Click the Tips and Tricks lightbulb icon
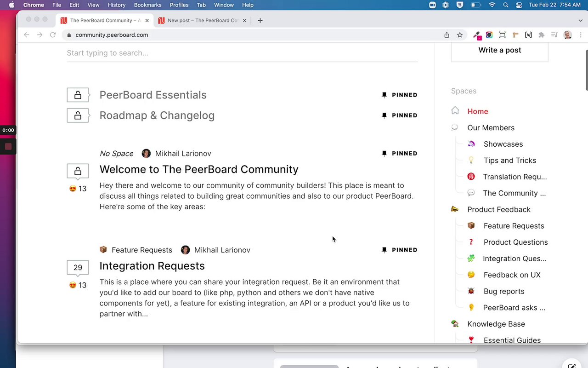This screenshot has width=588, height=368. 471,161
